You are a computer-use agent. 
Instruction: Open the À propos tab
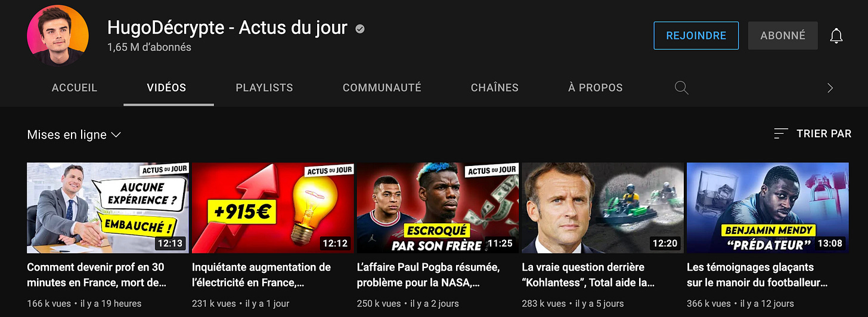coord(596,88)
